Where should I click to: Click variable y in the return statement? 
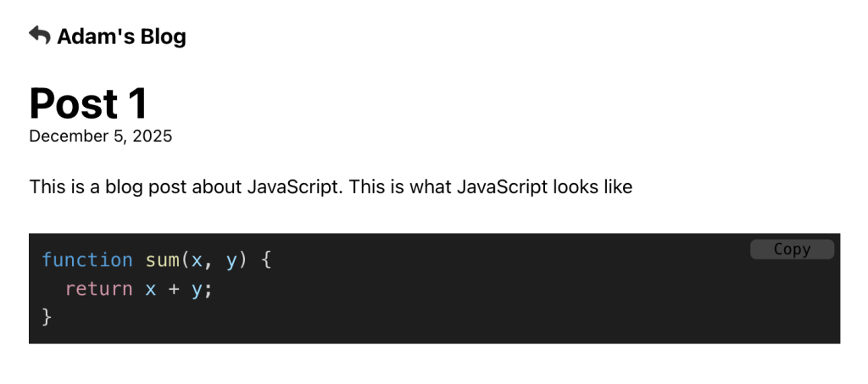pyautogui.click(x=196, y=289)
